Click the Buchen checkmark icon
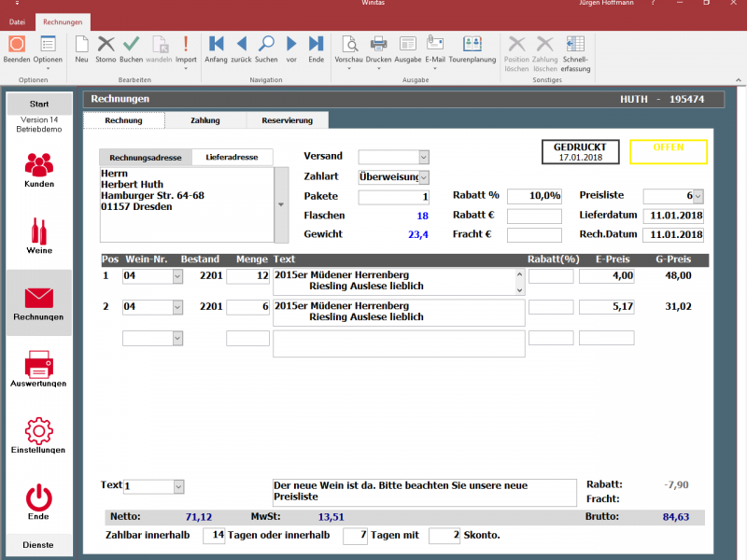 pos(132,44)
